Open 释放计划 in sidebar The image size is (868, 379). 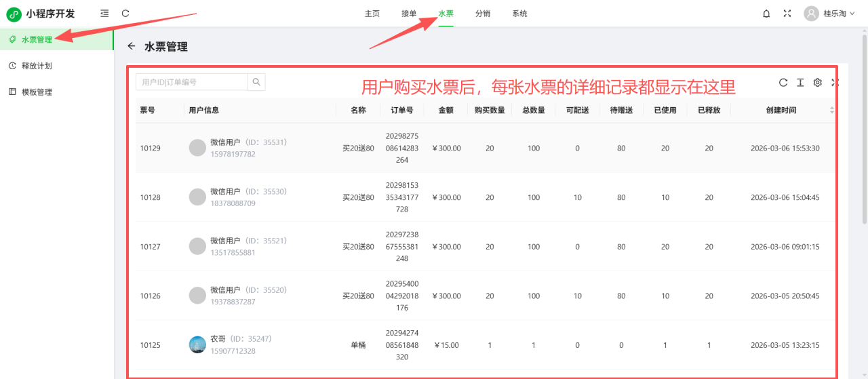pos(37,66)
